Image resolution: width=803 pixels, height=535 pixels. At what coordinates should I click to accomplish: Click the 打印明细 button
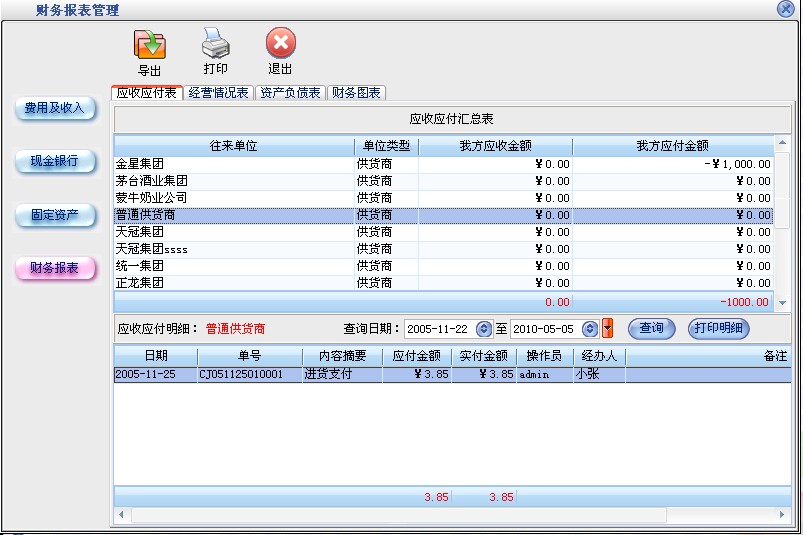point(718,328)
